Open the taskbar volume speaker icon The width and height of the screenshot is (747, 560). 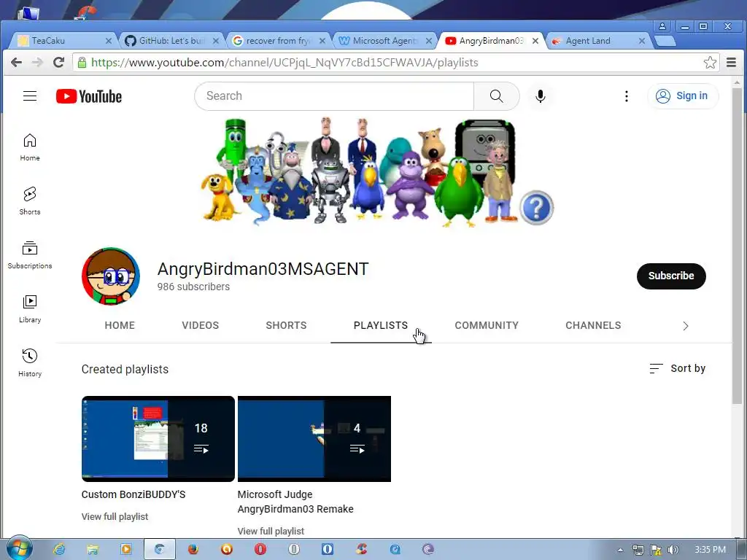point(673,550)
